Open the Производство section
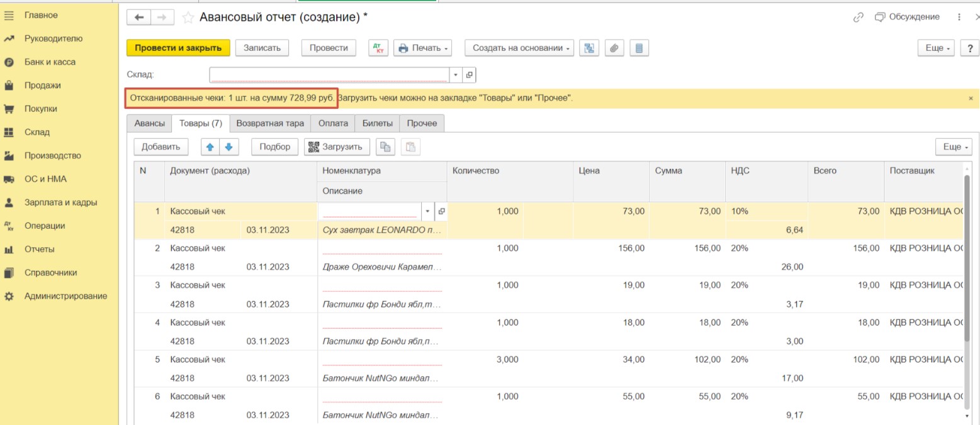 click(52, 155)
